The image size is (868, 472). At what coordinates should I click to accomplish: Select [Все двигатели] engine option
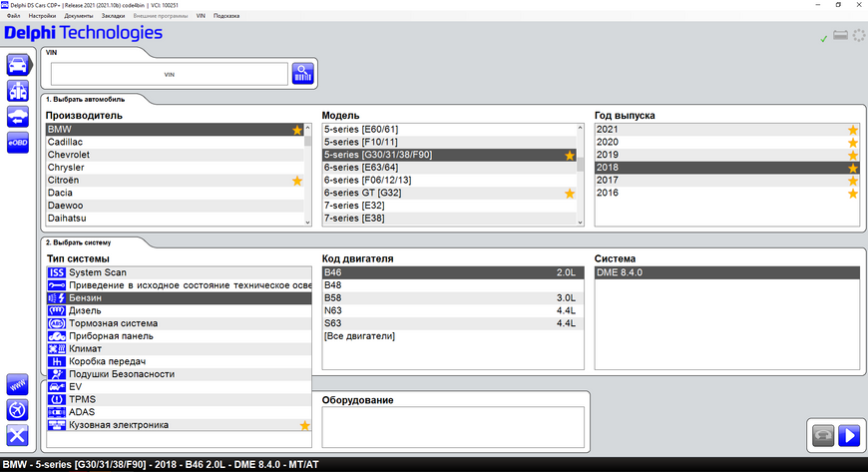[x=452, y=336]
